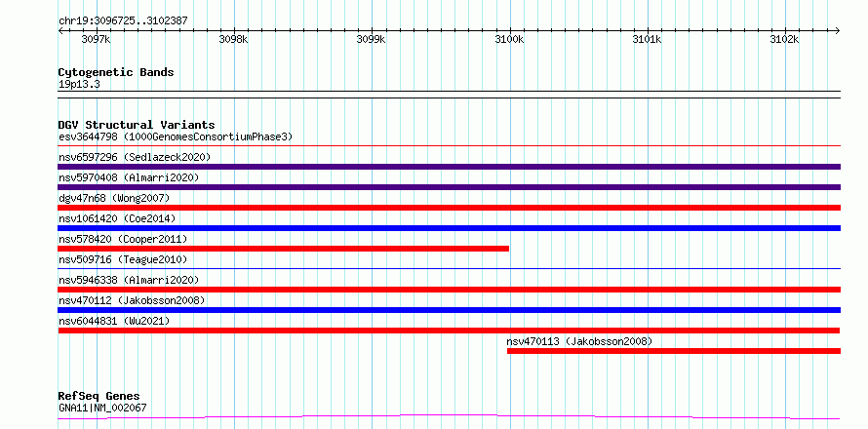Click the GNA11|NM_002067 gene label

coord(102,409)
